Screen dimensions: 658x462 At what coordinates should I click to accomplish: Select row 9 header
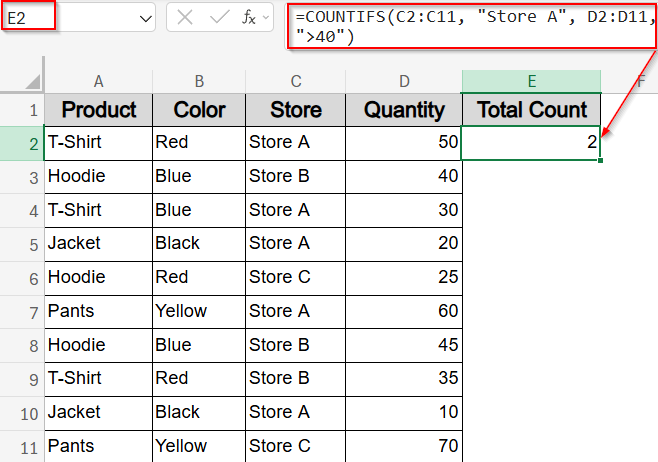(22, 379)
